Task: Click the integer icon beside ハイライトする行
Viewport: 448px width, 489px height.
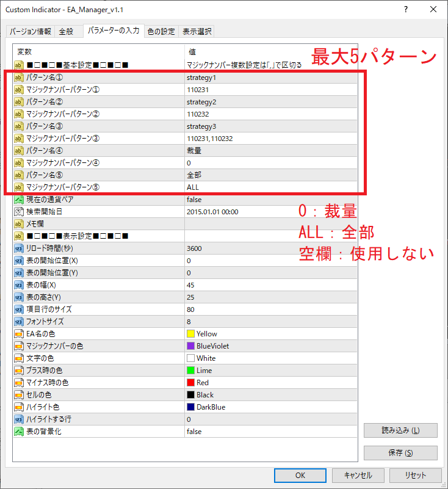Action: [19, 419]
